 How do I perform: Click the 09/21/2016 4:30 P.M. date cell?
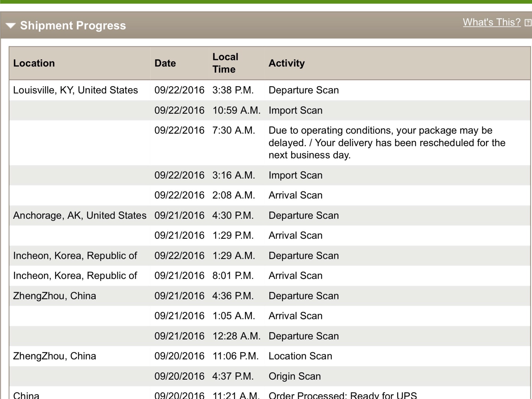[179, 215]
